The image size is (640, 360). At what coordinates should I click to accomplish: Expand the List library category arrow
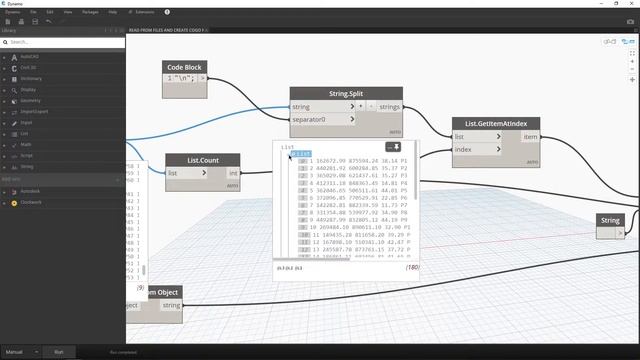click(x=4, y=134)
